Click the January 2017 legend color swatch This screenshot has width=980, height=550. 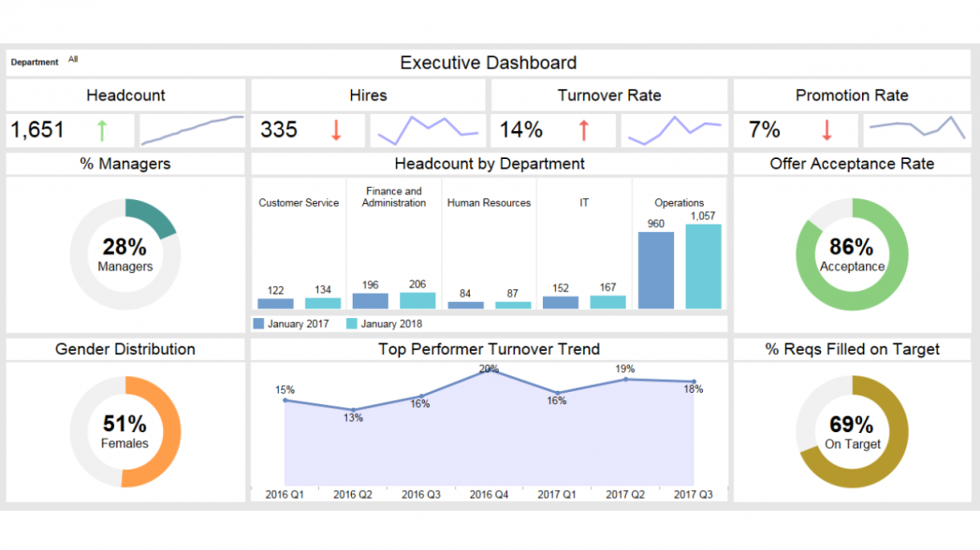(259, 324)
